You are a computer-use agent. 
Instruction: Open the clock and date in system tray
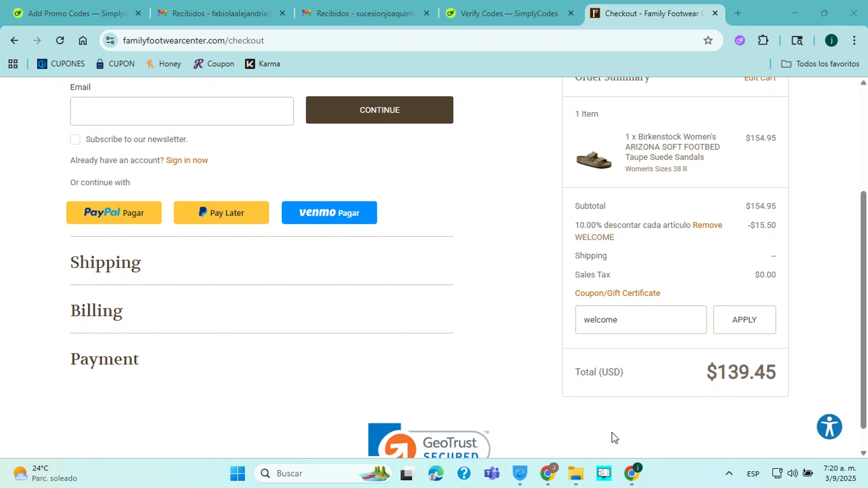point(839,474)
